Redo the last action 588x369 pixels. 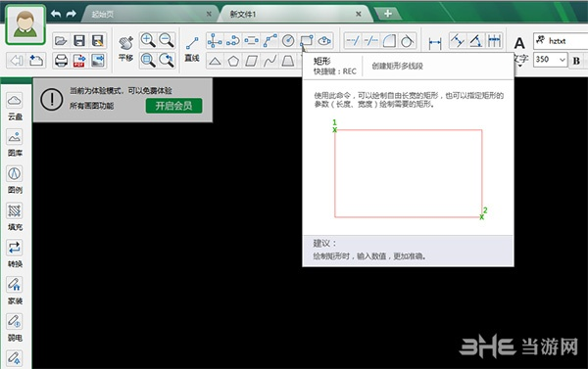[71, 14]
